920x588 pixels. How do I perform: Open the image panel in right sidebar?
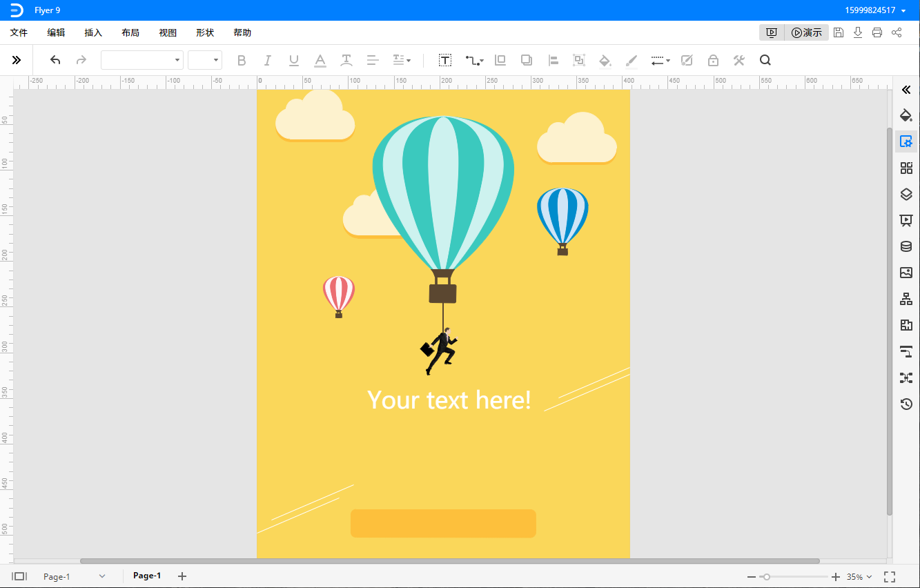pyautogui.click(x=906, y=273)
